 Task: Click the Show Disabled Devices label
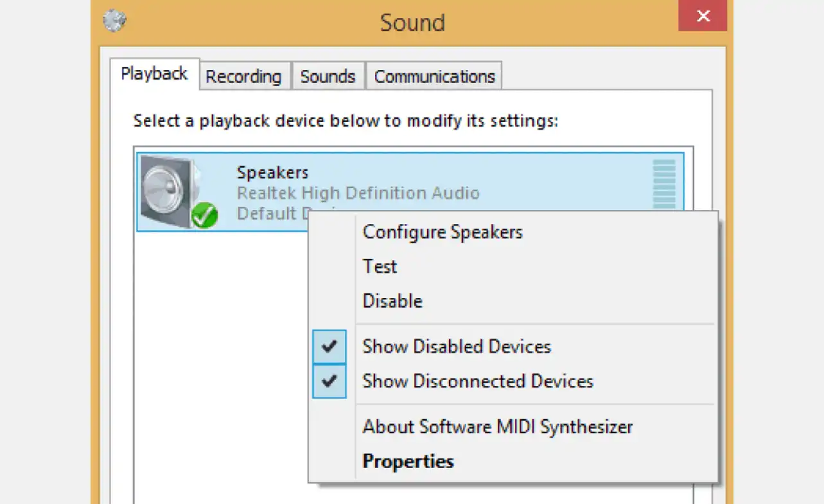click(457, 347)
